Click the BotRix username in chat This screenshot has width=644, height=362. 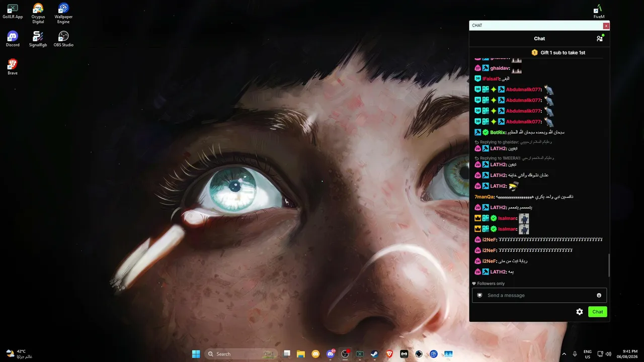[498, 132]
